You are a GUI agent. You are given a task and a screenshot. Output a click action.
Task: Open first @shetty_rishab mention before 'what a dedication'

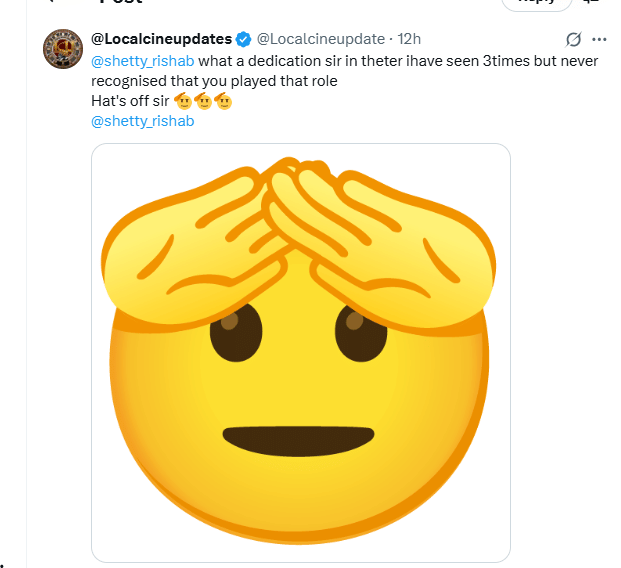(143, 61)
